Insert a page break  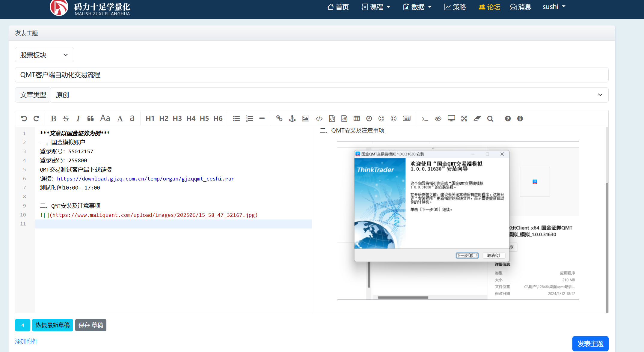(407, 118)
